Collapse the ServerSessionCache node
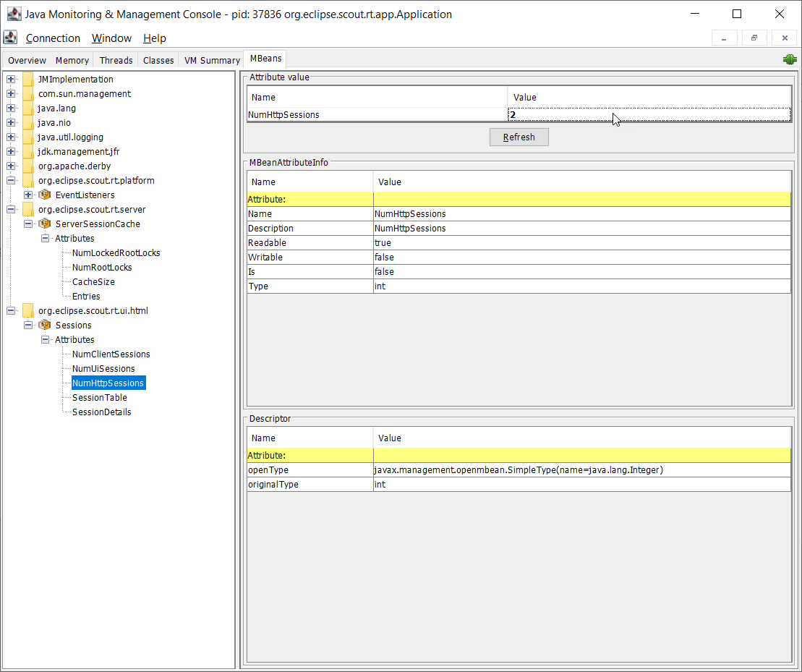The width and height of the screenshot is (802, 672). [x=28, y=224]
